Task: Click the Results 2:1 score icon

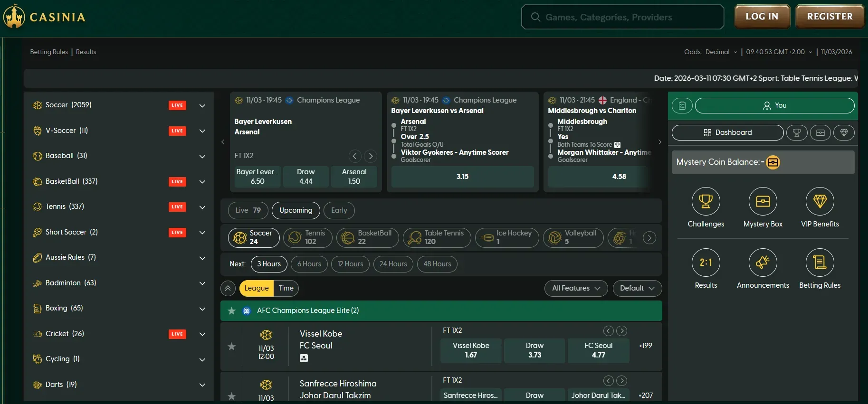Action: pos(706,263)
